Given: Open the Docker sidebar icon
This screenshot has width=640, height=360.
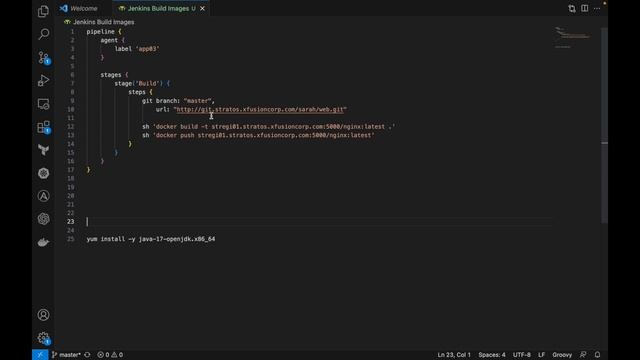Looking at the screenshot, I should [43, 242].
